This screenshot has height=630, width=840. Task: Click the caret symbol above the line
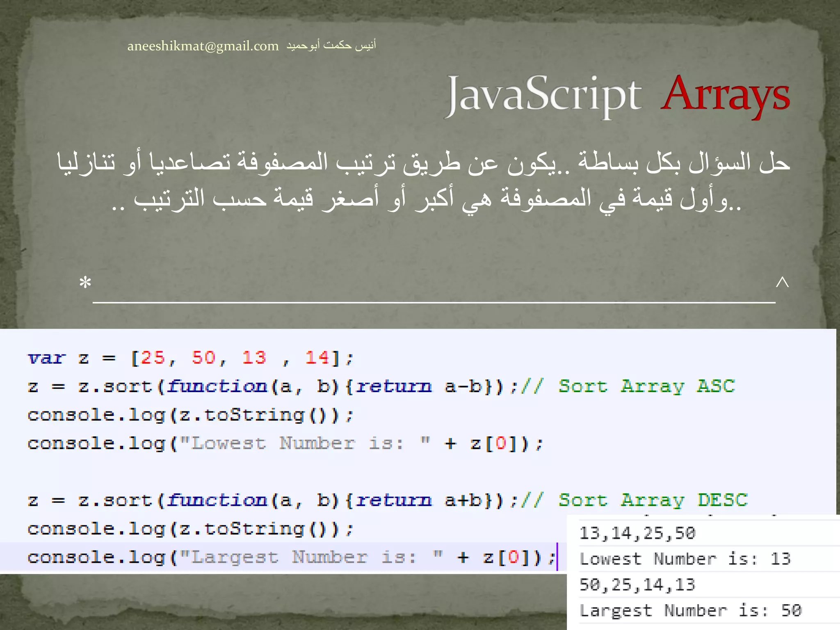[783, 282]
